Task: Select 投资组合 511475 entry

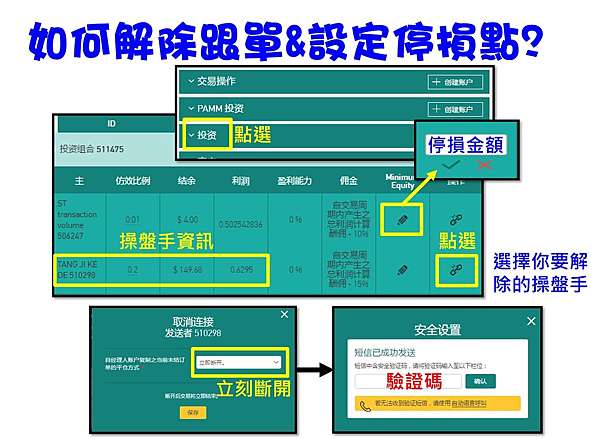Action: [91, 149]
